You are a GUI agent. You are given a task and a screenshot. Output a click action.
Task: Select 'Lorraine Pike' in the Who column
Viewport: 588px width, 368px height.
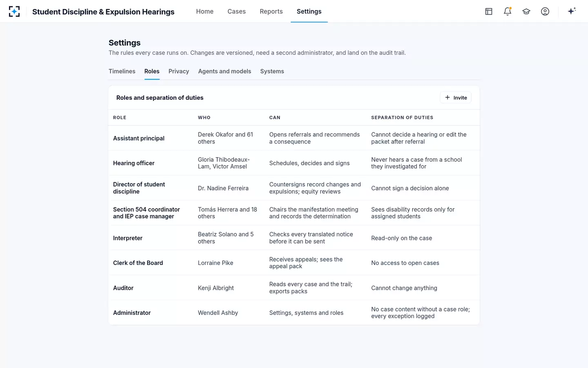[216, 263]
